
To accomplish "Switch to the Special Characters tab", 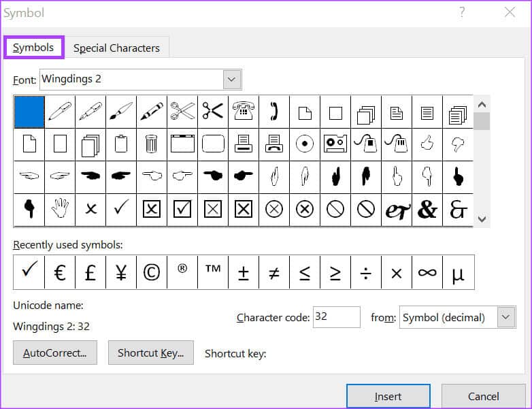I will point(116,48).
